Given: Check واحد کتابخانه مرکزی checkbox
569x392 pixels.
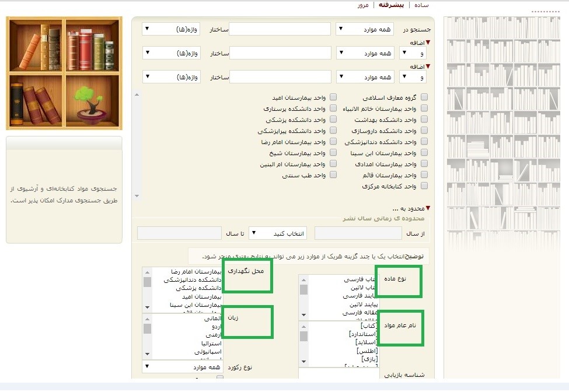Looking at the screenshot, I should [424, 185].
